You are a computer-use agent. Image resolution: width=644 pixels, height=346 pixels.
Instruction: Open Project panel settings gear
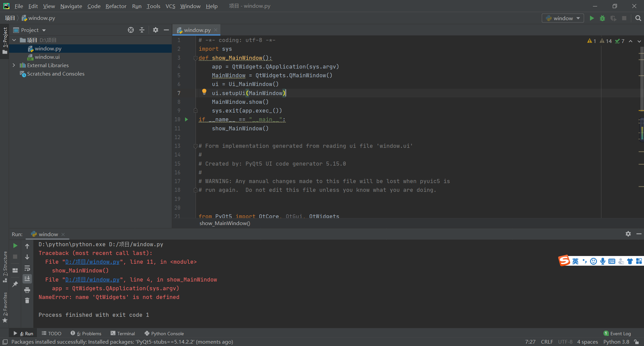[155, 30]
